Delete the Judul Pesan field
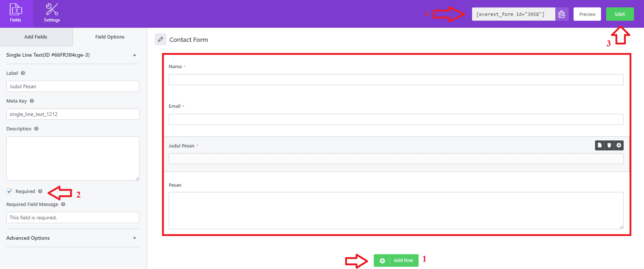This screenshot has height=269, width=644. (609, 145)
